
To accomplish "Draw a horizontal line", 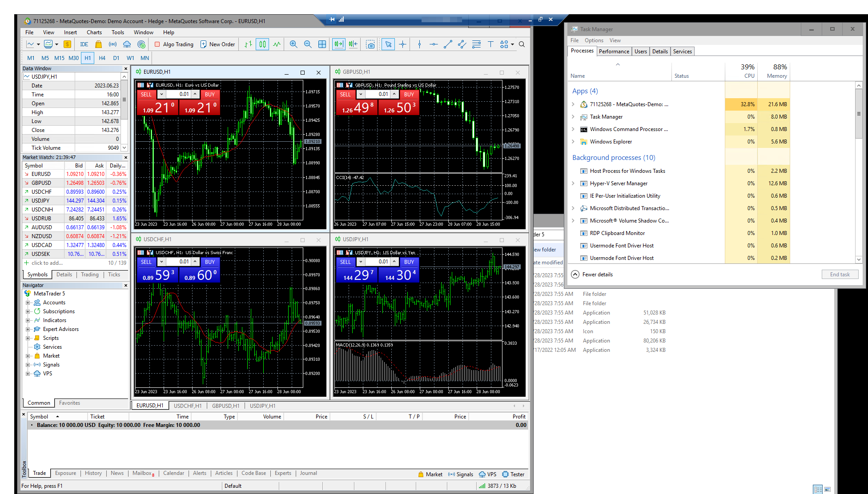I will (434, 44).
